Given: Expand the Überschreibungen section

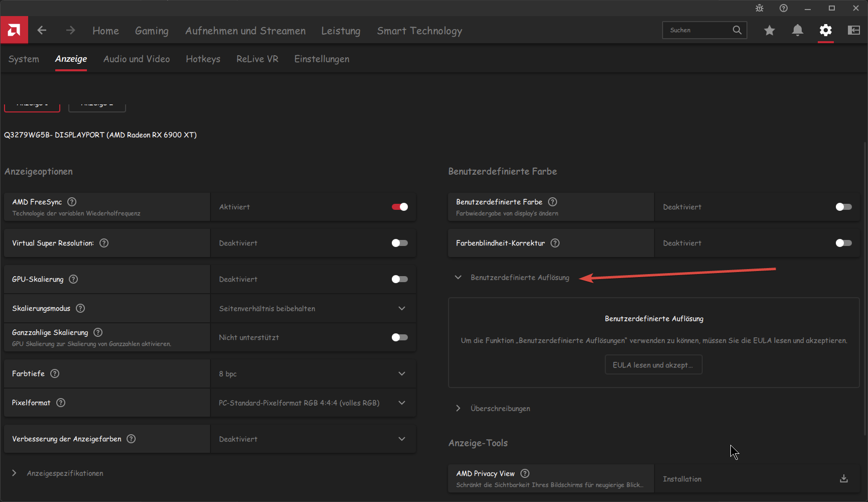Looking at the screenshot, I should click(x=458, y=408).
